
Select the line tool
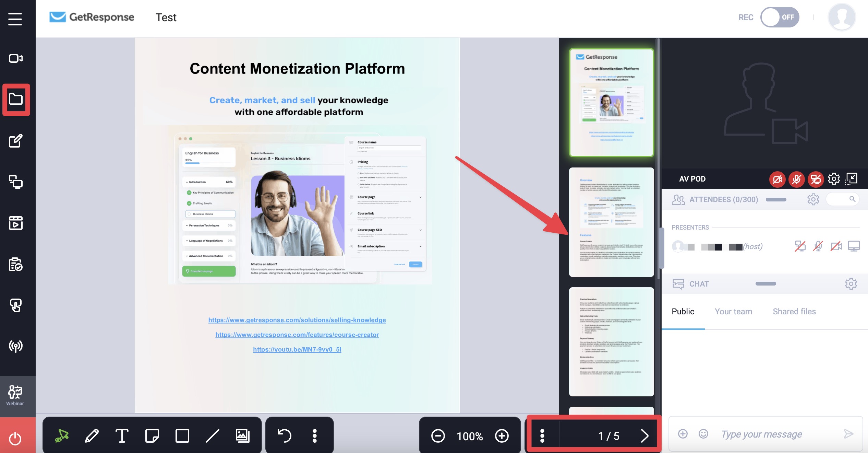213,436
